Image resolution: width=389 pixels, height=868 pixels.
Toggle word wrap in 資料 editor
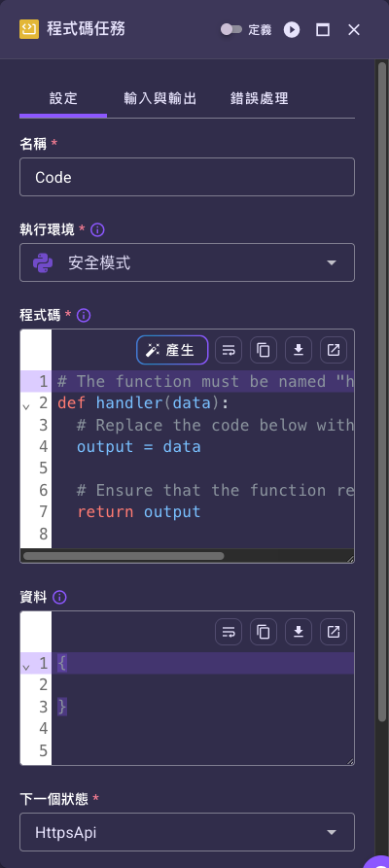[229, 632]
